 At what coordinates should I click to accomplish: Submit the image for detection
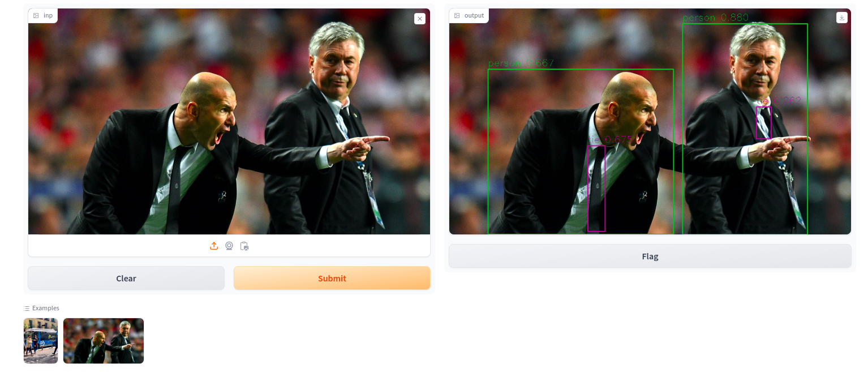(x=332, y=278)
